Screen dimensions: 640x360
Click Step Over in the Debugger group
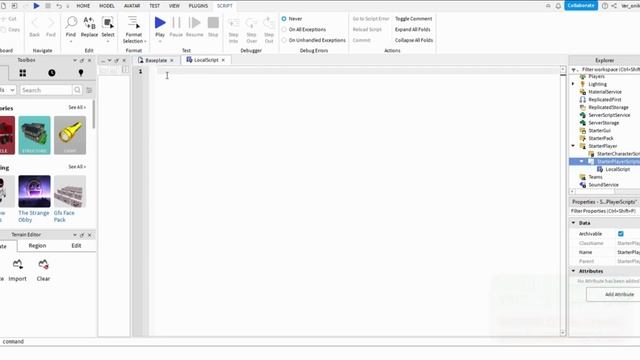251,30
